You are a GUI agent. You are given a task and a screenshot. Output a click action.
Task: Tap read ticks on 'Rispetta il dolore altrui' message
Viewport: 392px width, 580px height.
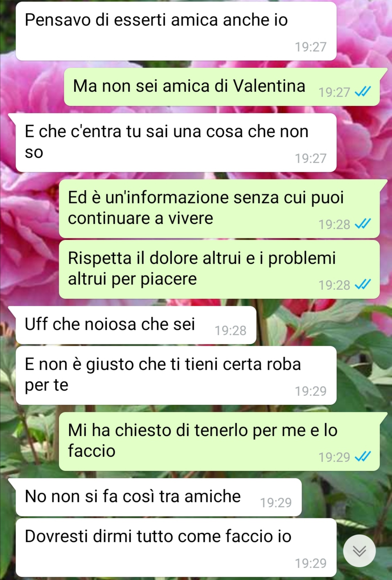(x=363, y=284)
